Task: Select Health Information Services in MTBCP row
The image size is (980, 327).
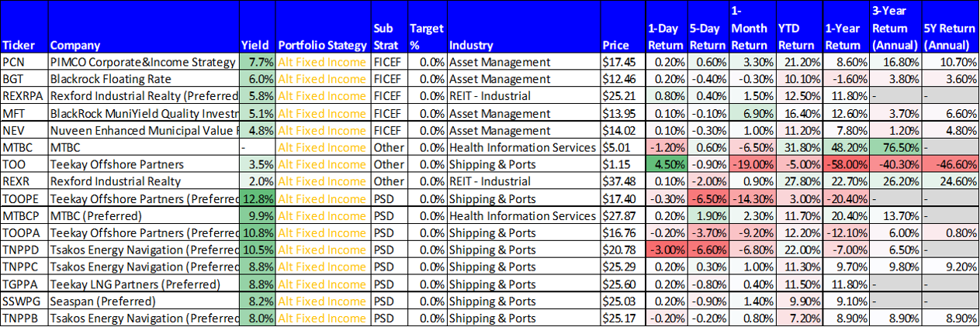Action: 523,215
